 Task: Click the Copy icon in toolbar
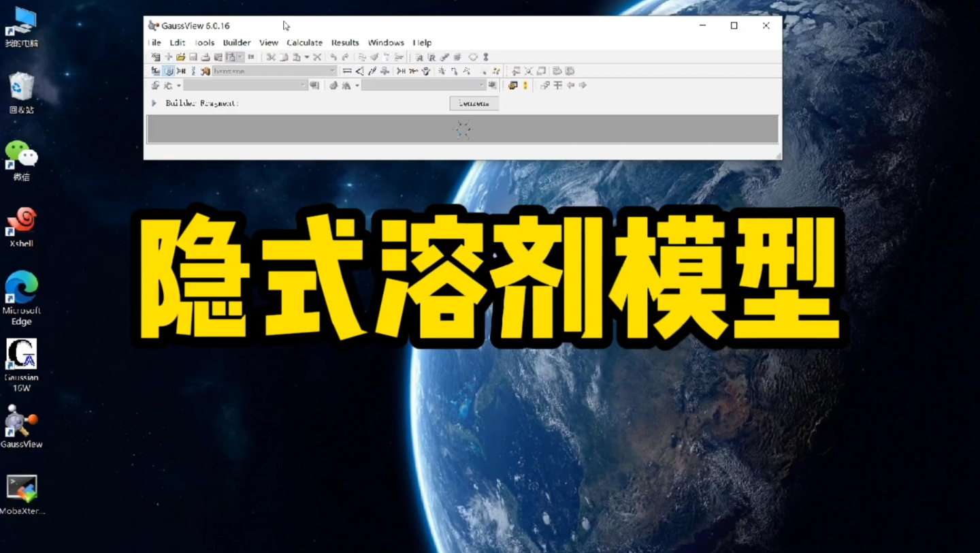tap(284, 57)
